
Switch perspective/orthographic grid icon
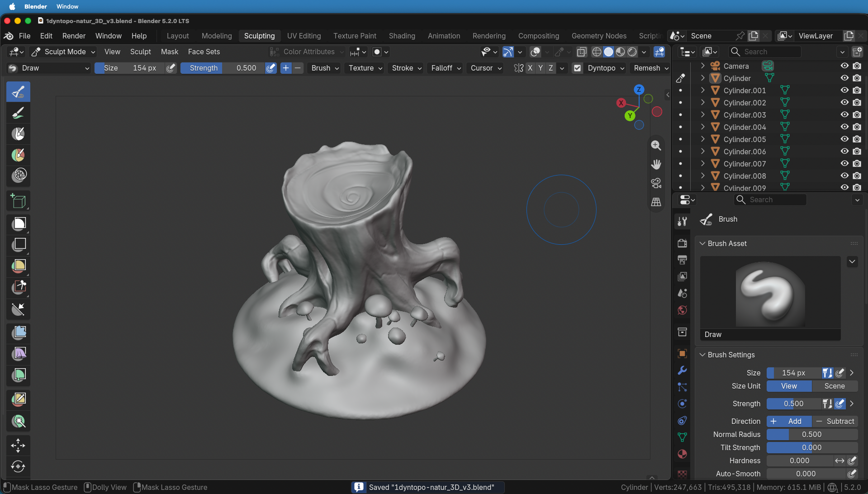tap(656, 202)
